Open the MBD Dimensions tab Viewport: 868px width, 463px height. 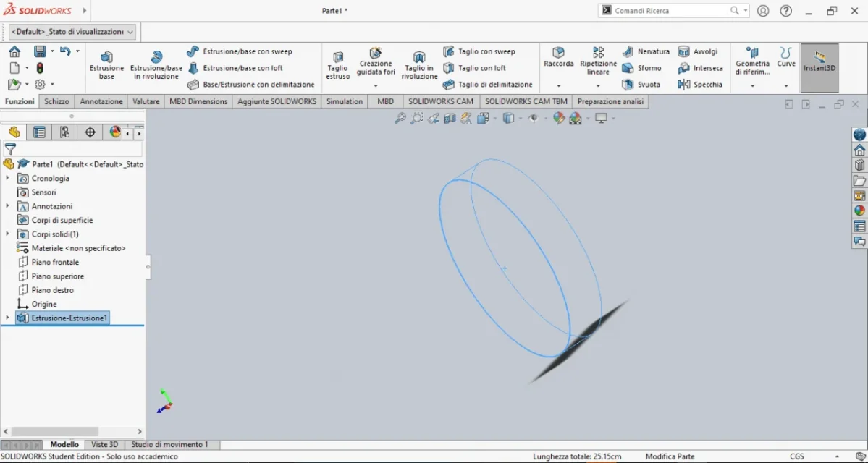point(199,102)
